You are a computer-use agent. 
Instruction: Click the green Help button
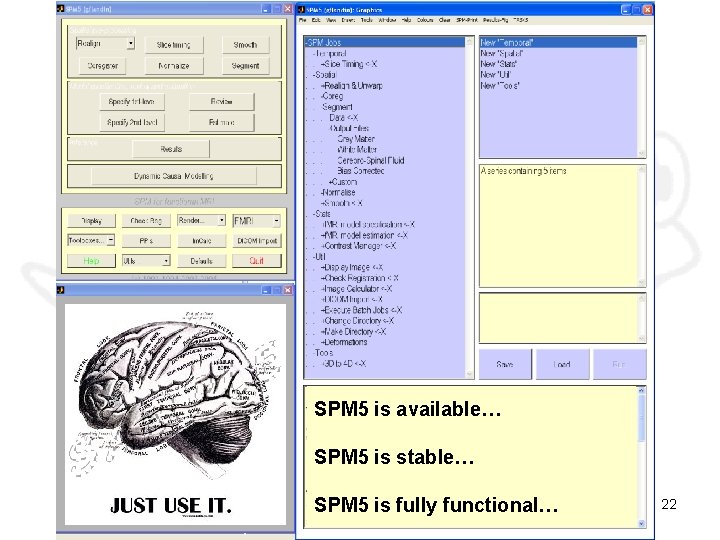pyautogui.click(x=91, y=261)
